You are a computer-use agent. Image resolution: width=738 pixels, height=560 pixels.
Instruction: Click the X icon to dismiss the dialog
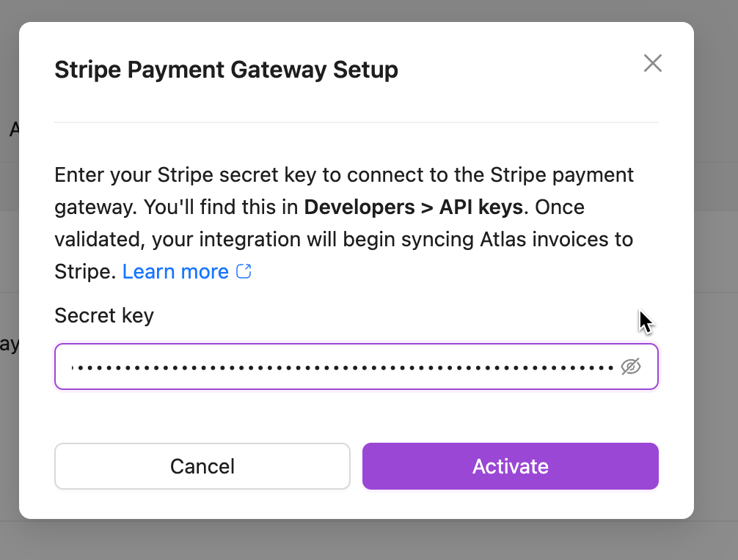[652, 63]
